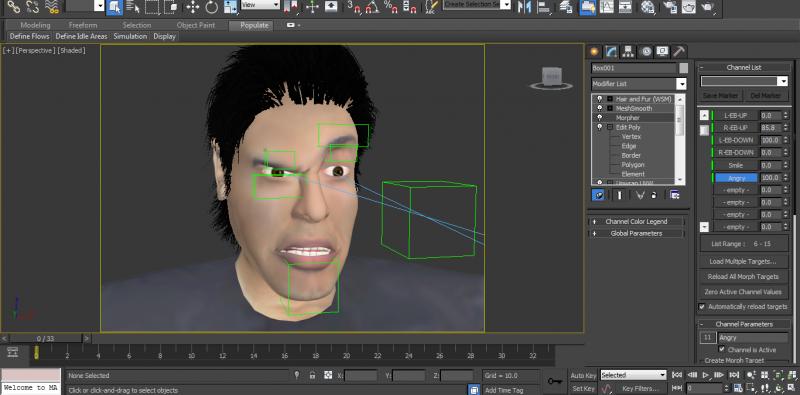
Task: Click the Bind to Space Warp icon
Action: click(52, 6)
